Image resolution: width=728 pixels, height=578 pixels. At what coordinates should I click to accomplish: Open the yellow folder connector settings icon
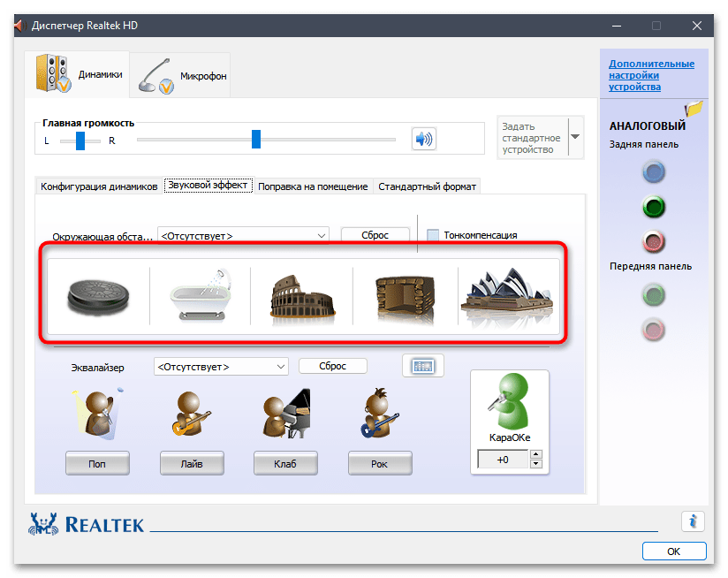[694, 109]
